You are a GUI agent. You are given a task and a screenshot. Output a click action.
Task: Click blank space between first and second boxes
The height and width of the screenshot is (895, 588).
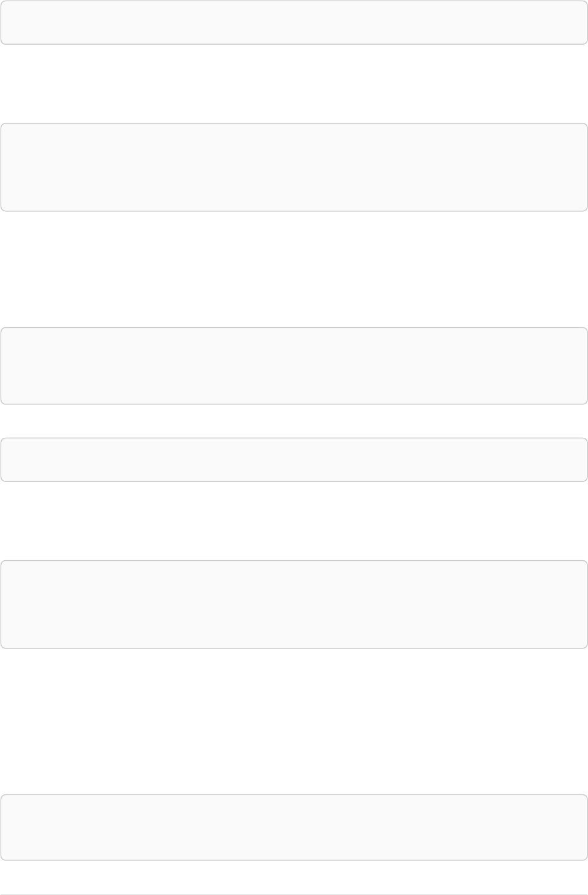(294, 84)
